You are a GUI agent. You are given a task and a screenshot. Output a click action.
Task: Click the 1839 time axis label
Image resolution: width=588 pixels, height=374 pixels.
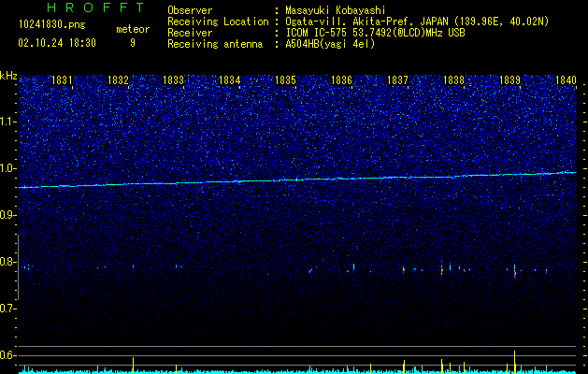click(509, 80)
